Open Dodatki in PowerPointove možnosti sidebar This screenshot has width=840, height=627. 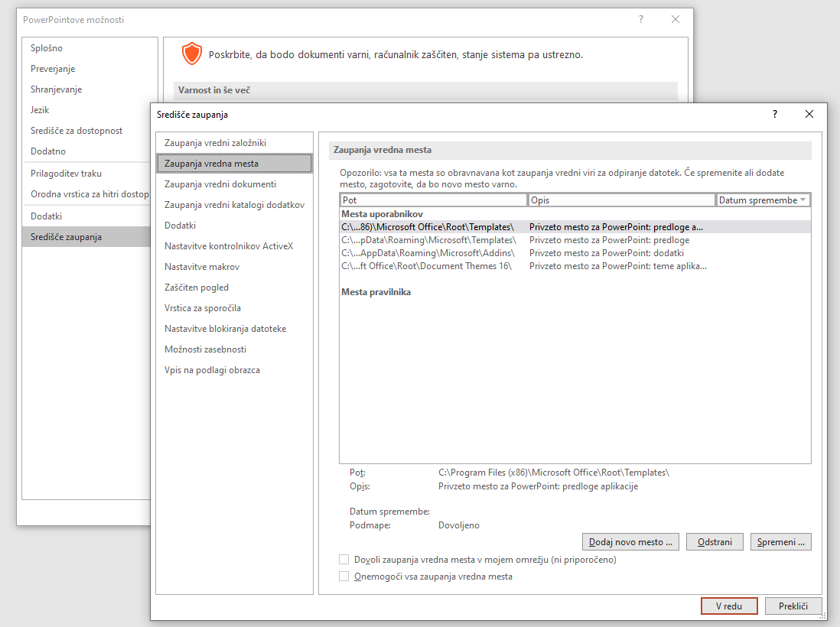(x=86, y=216)
